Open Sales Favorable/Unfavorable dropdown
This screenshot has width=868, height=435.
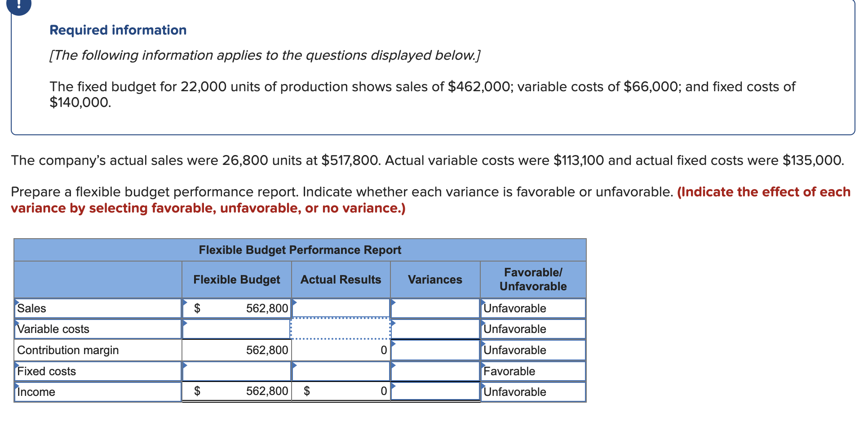(533, 308)
